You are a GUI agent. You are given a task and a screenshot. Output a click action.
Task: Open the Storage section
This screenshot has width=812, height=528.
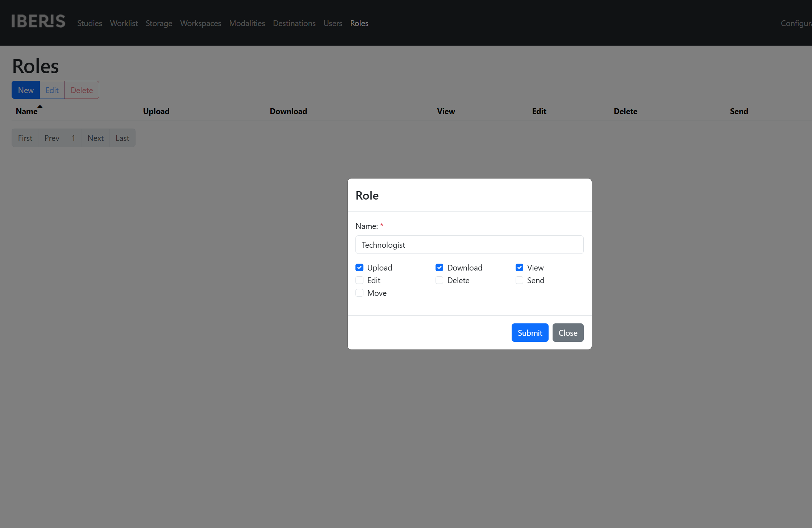[159, 23]
